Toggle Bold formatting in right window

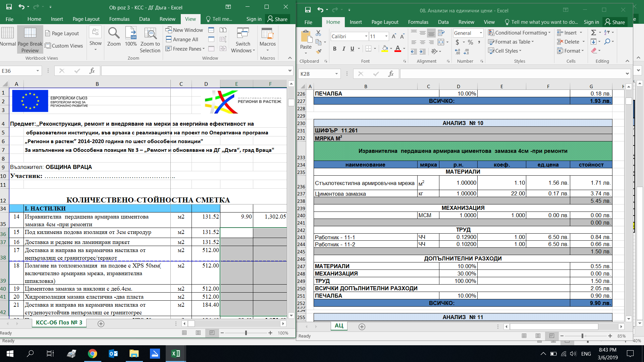pos(334,49)
